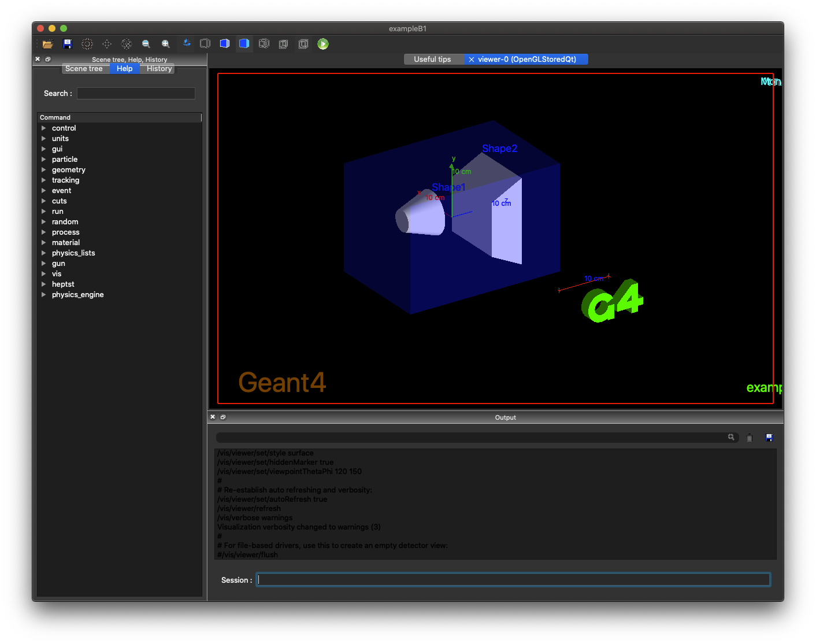Click the Shape2 label in viewer
This screenshot has width=816, height=644.
tap(500, 149)
